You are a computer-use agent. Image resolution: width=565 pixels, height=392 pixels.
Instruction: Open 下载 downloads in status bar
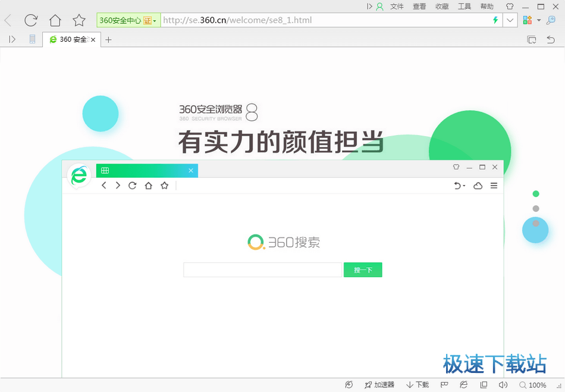(x=418, y=385)
